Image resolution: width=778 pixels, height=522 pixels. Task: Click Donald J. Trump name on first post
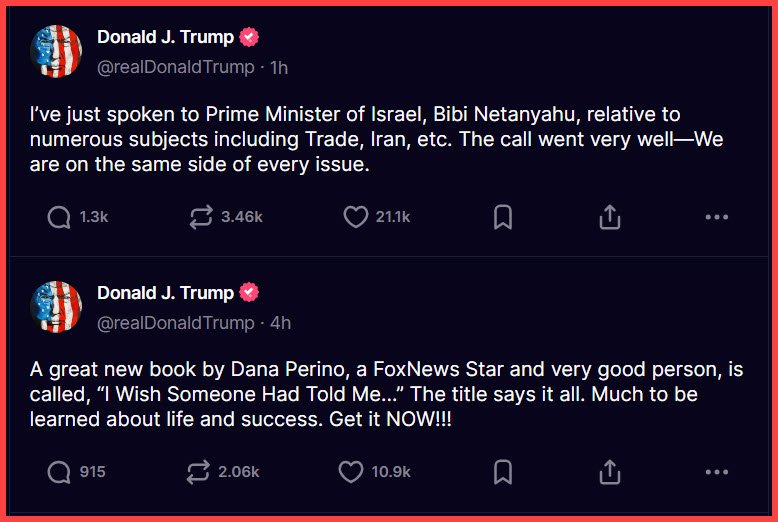[165, 37]
